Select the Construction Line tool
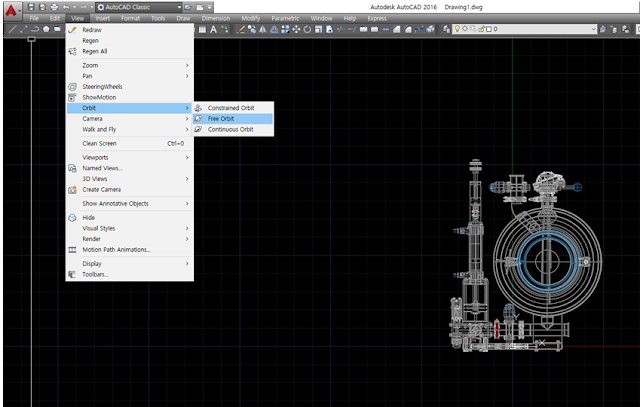Image resolution: width=640 pixels, height=407 pixels. point(24,29)
